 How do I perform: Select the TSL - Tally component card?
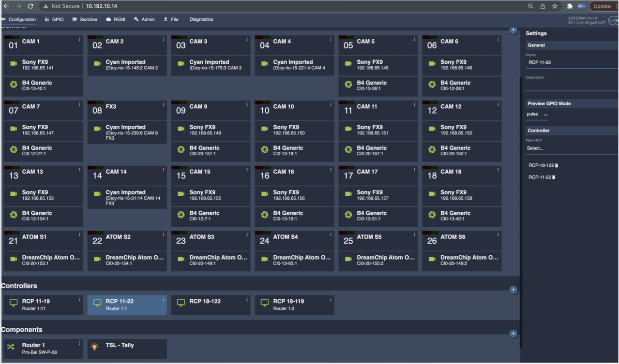pos(127,349)
